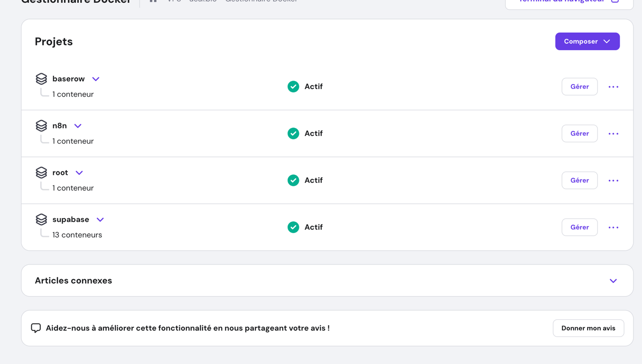Click Gérer for the supabase project

579,227
